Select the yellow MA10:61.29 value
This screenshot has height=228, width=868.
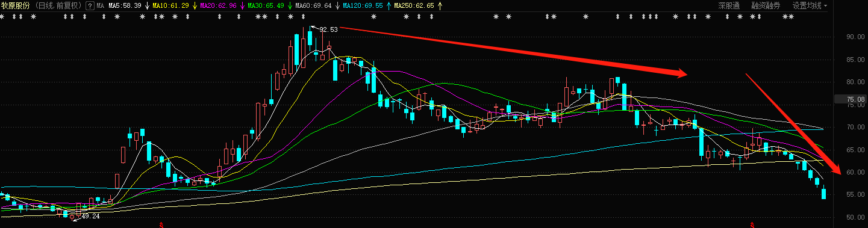pyautogui.click(x=170, y=5)
